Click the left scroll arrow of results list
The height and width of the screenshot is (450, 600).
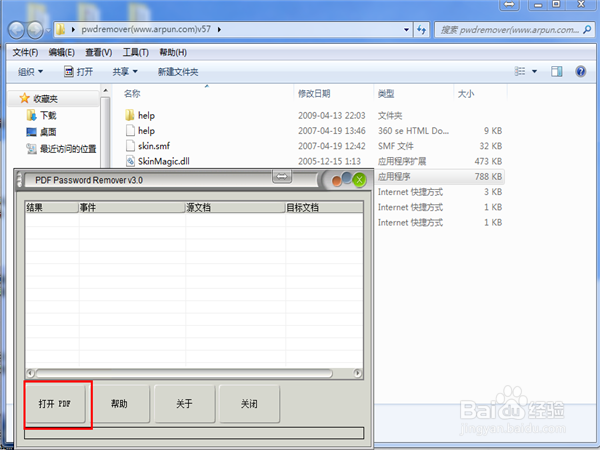[31, 373]
